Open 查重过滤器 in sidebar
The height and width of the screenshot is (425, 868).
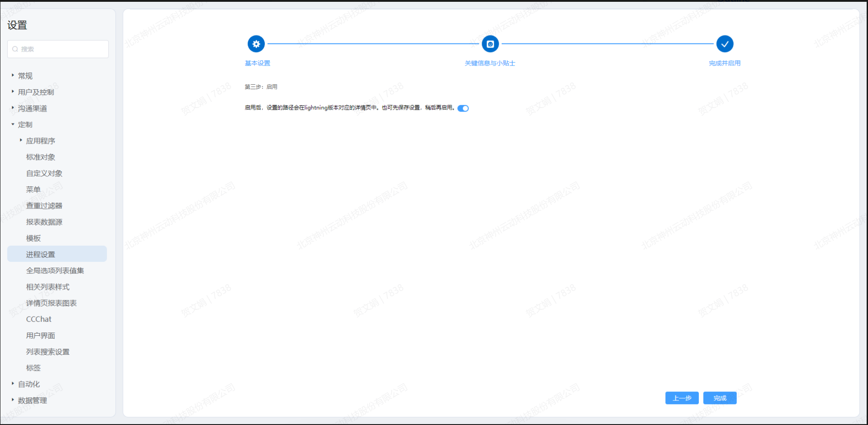[x=44, y=206]
